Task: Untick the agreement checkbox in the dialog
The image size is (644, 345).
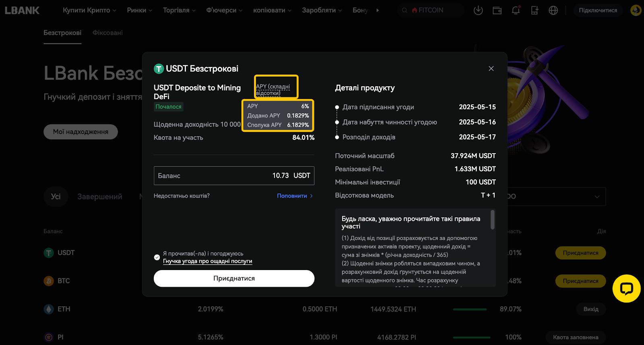Action: coord(157,257)
